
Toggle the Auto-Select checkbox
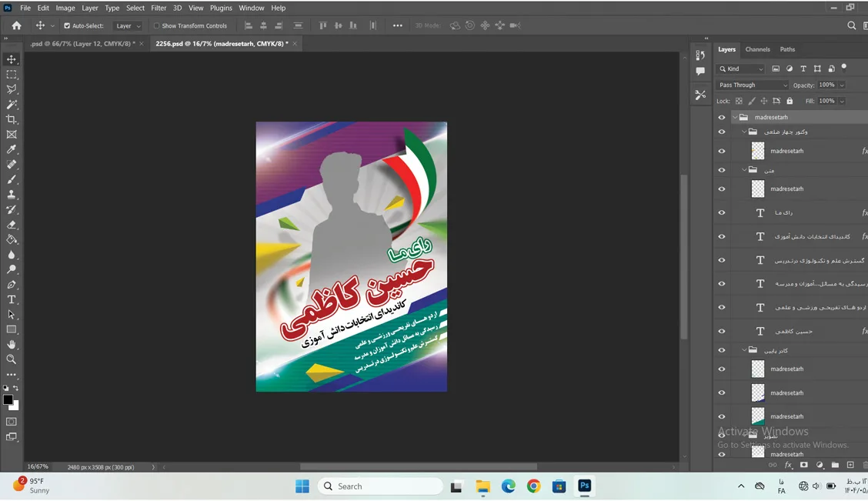tap(67, 25)
